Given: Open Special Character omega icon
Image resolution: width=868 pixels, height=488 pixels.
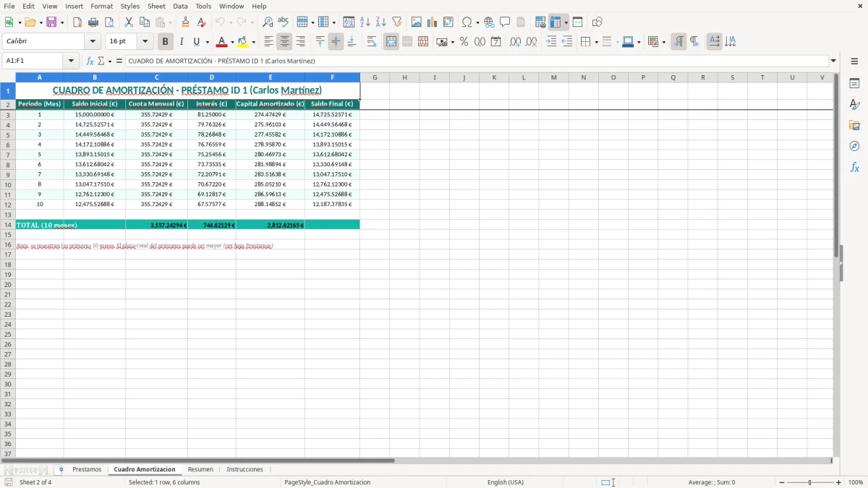Looking at the screenshot, I should point(467,22).
